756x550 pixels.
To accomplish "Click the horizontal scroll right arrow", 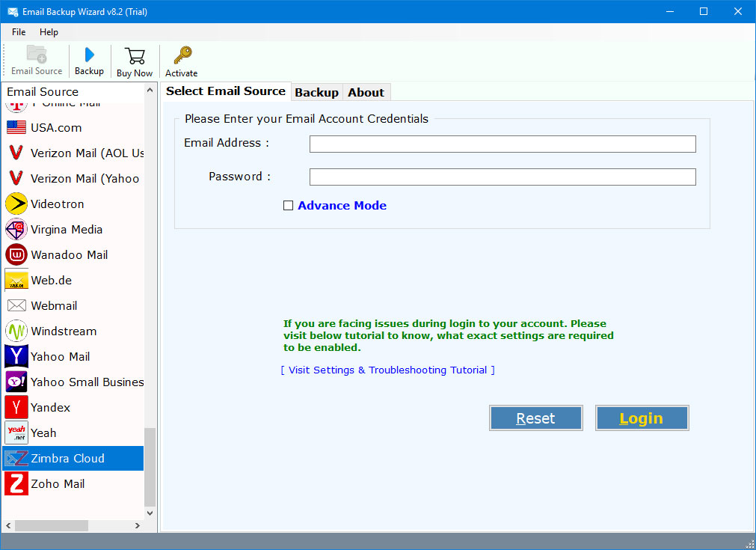I will coord(138,525).
